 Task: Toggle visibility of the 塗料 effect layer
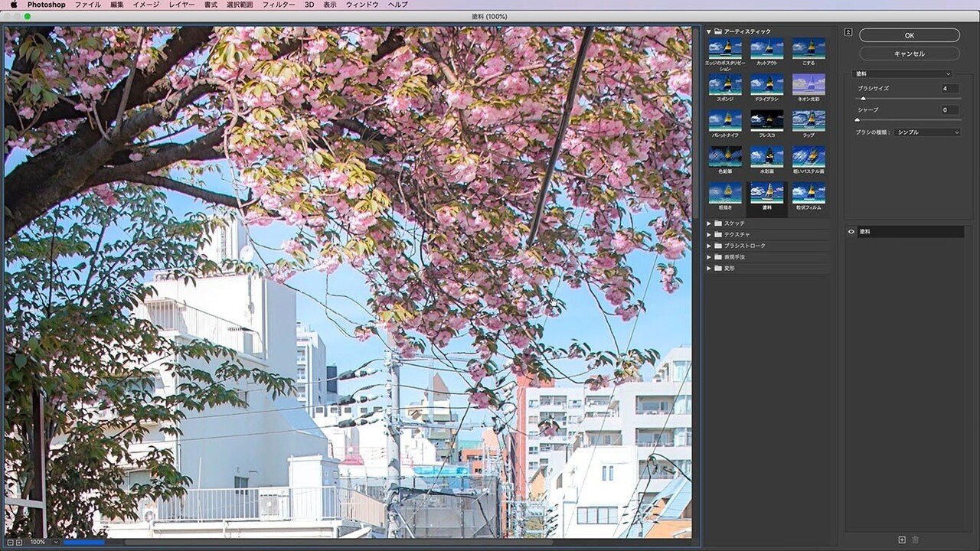coord(851,231)
